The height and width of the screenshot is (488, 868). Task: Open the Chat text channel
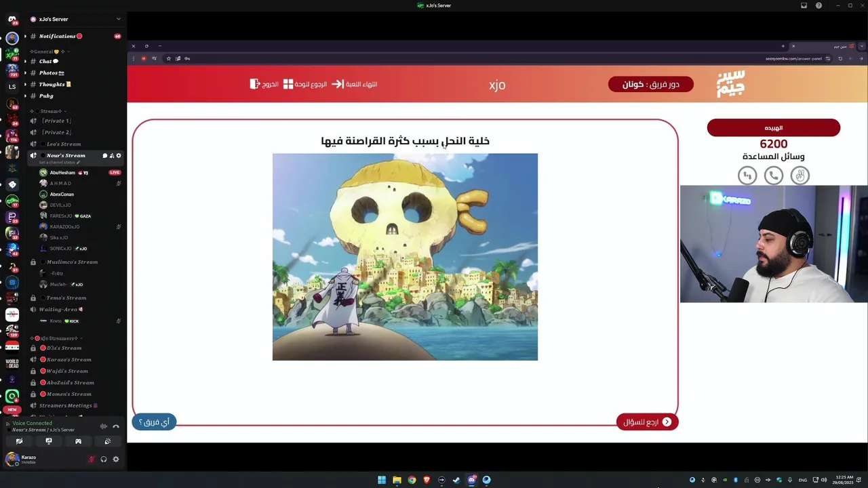(x=75, y=61)
